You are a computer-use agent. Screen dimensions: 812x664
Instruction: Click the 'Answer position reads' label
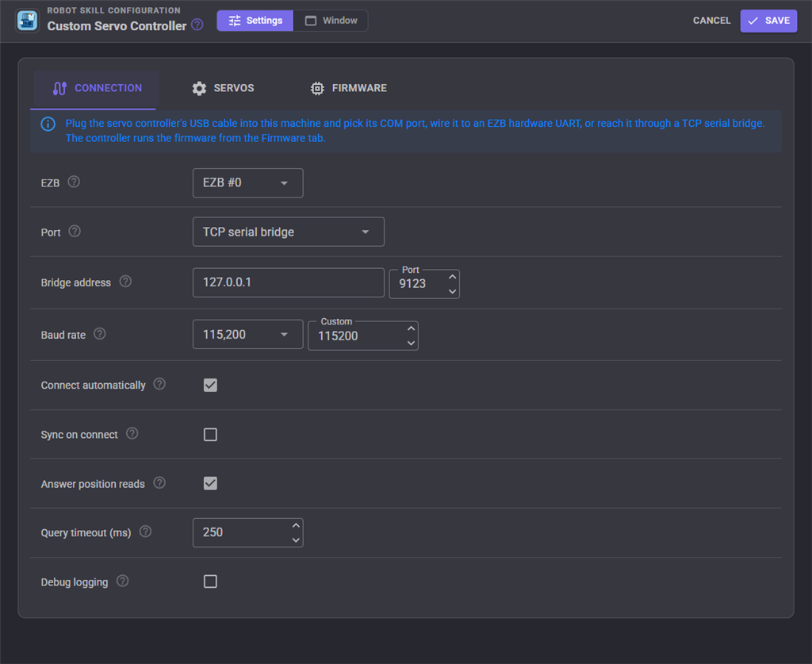tap(93, 484)
